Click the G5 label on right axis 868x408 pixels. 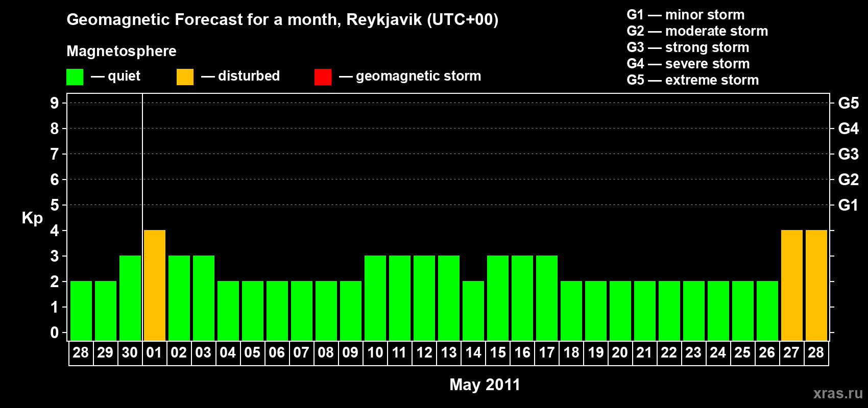tap(849, 103)
